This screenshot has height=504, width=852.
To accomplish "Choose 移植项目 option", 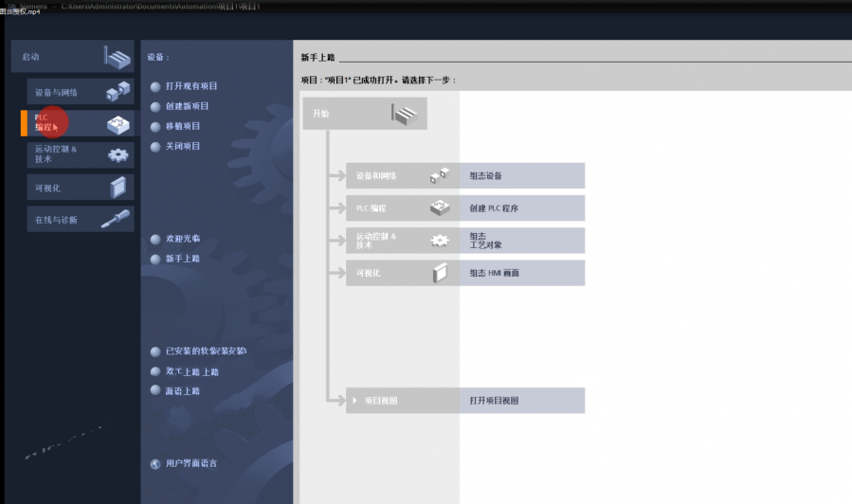I will pyautogui.click(x=183, y=126).
